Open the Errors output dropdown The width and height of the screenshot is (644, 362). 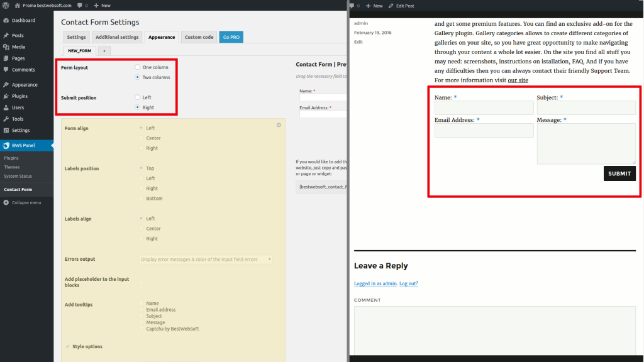pos(206,259)
